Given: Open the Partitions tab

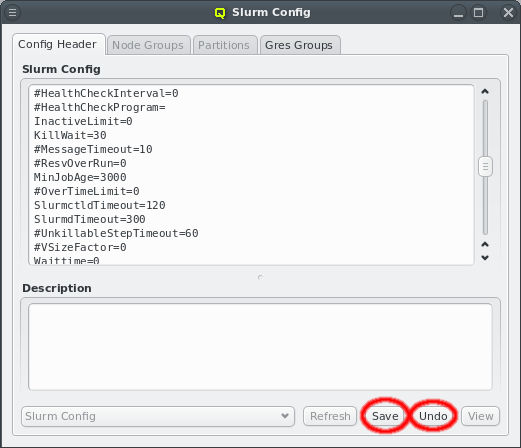Looking at the screenshot, I should point(224,45).
